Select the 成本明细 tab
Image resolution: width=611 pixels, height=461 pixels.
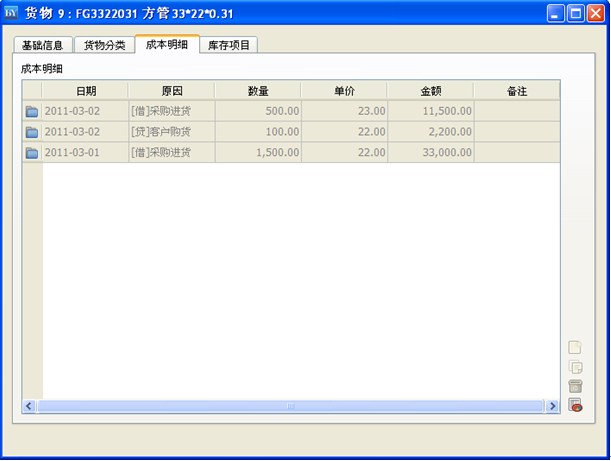(166, 45)
